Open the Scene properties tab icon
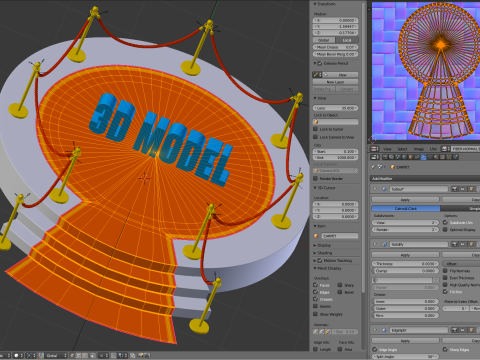 pos(398,157)
